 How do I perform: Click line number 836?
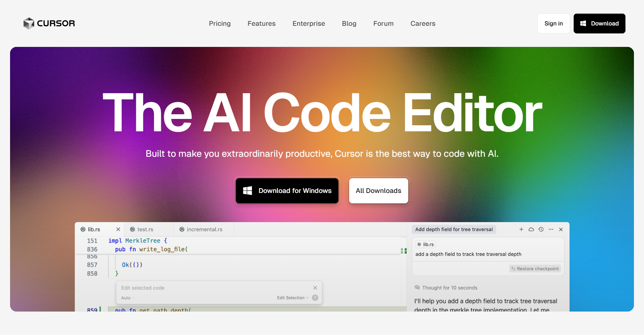click(92, 249)
